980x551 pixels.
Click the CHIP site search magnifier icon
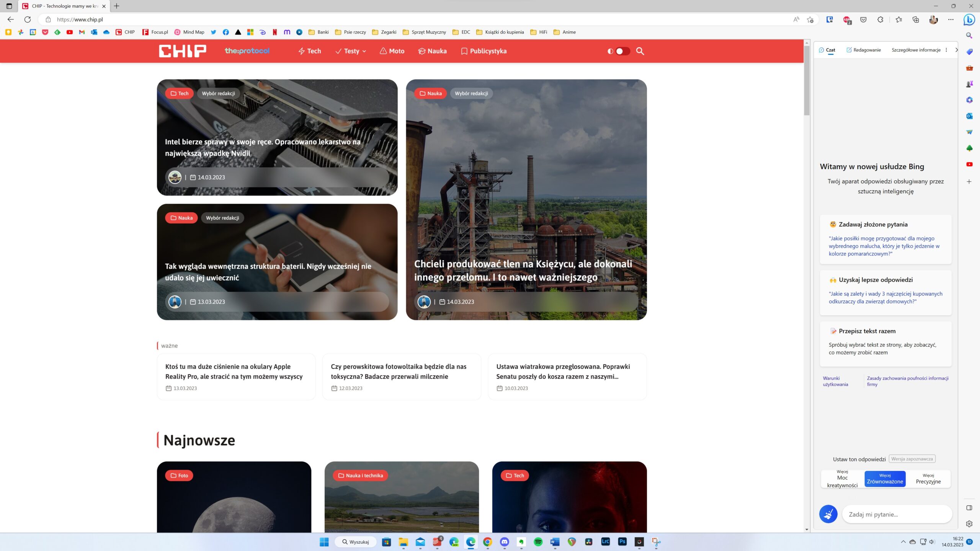click(640, 51)
